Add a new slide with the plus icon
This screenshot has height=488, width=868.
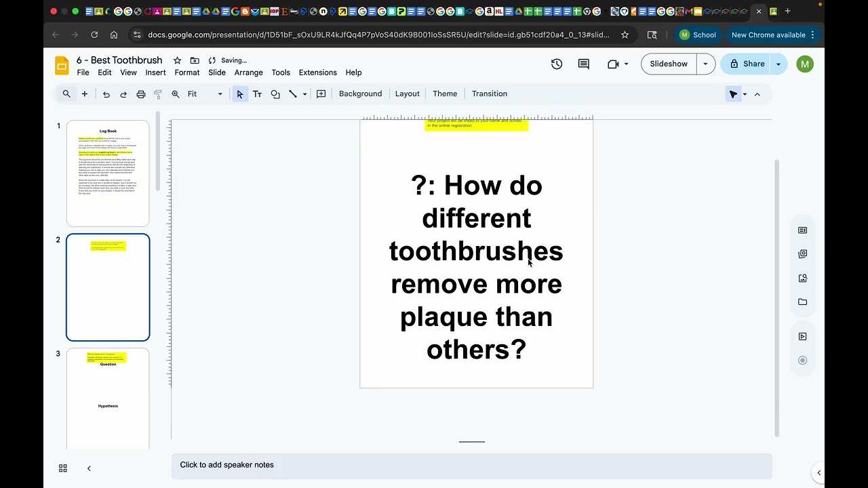[85, 94]
